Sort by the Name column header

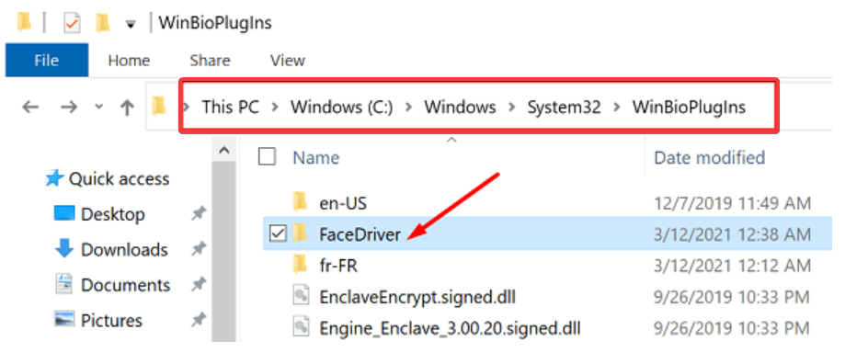(316, 158)
